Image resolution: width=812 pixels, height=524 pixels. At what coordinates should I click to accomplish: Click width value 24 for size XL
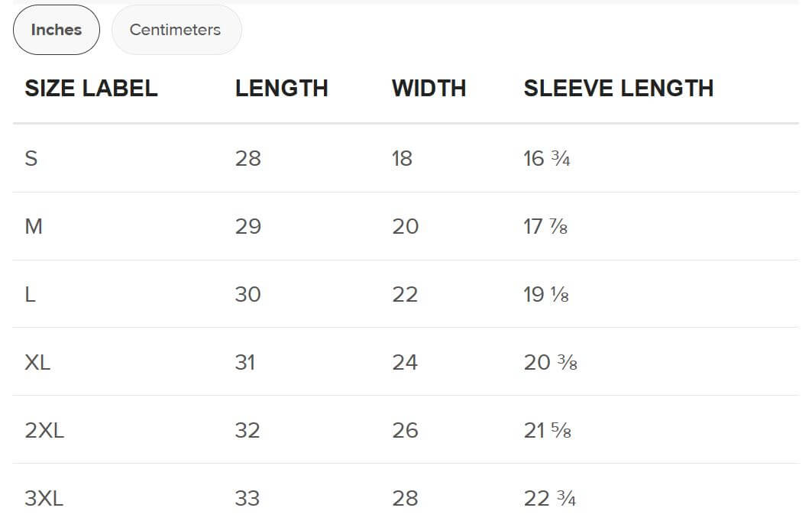coord(405,363)
